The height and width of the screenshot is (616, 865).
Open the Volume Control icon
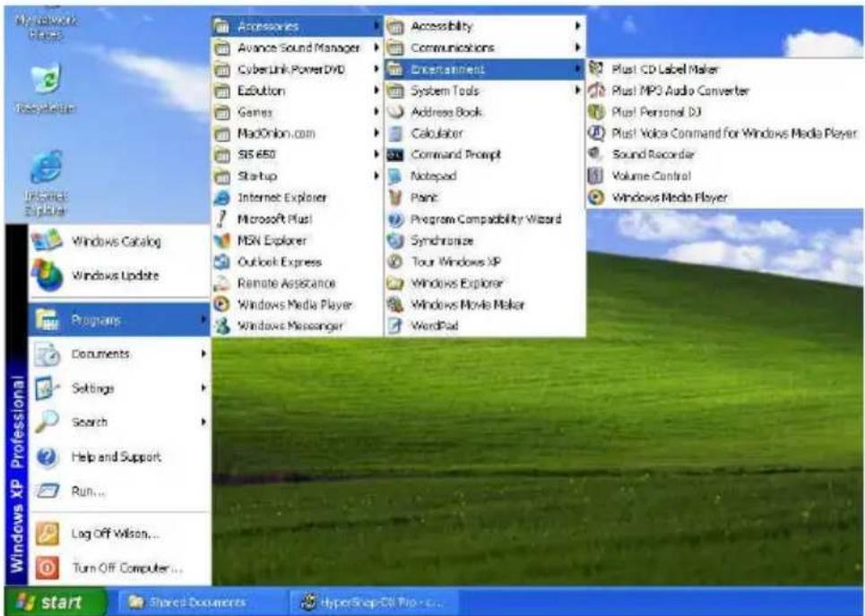[x=596, y=176]
